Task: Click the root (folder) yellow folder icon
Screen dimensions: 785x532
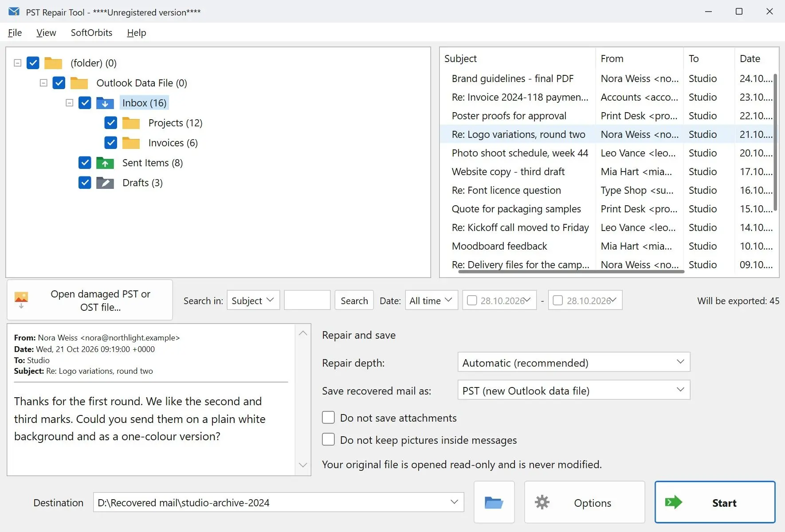Action: [53, 63]
